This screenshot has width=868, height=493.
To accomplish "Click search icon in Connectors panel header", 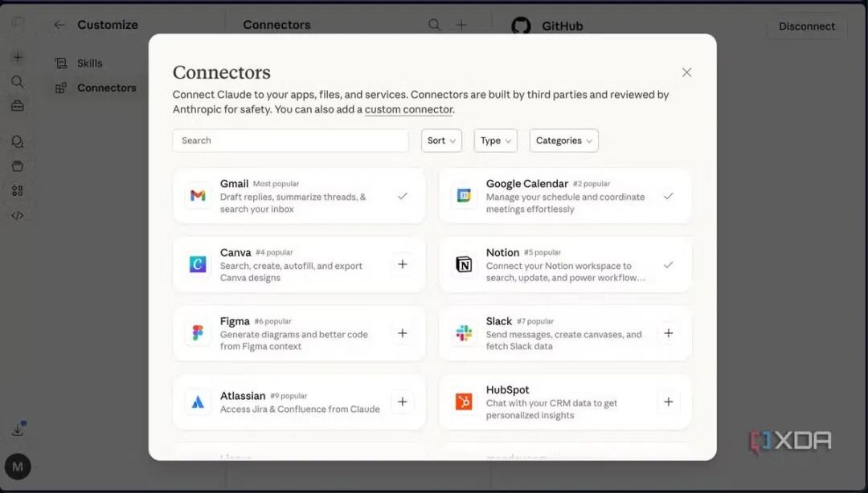I will pyautogui.click(x=435, y=24).
